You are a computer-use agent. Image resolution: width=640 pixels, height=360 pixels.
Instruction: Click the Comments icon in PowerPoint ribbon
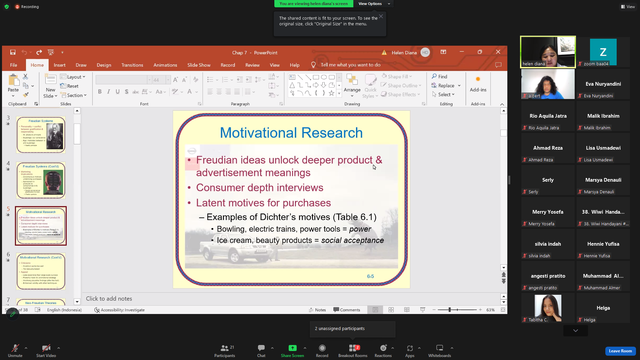coord(498,65)
